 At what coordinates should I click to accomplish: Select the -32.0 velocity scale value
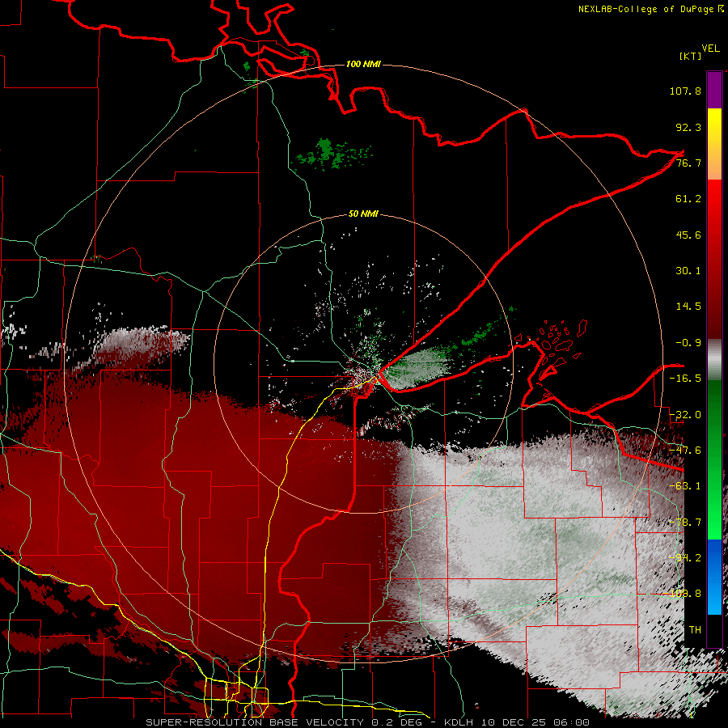click(685, 415)
